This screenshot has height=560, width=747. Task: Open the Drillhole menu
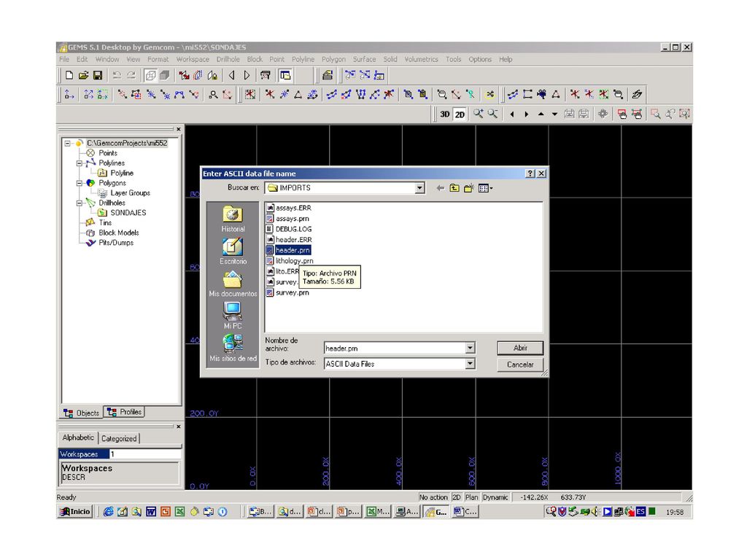point(228,59)
